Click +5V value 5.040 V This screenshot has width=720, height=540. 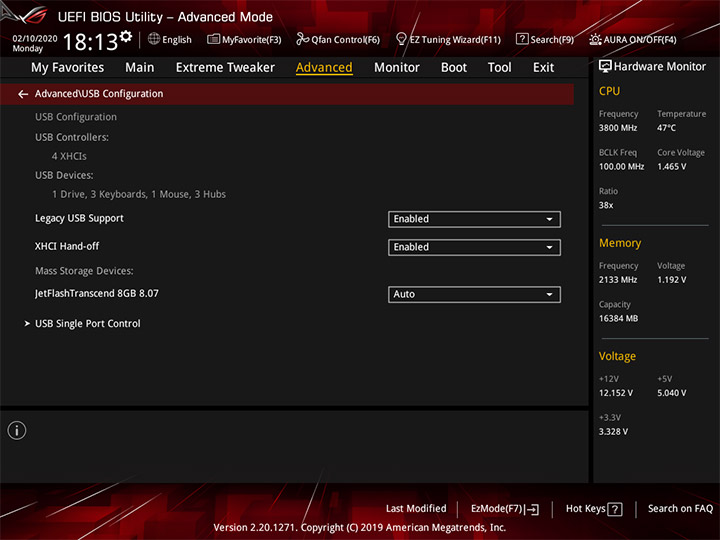[x=671, y=393]
